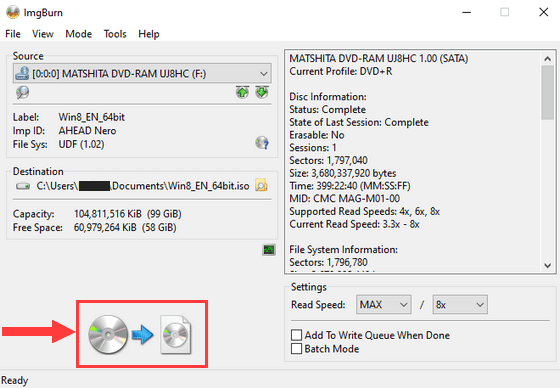The width and height of the screenshot is (560, 388).
Task: Close the ImgBurn window
Action: 544,12
